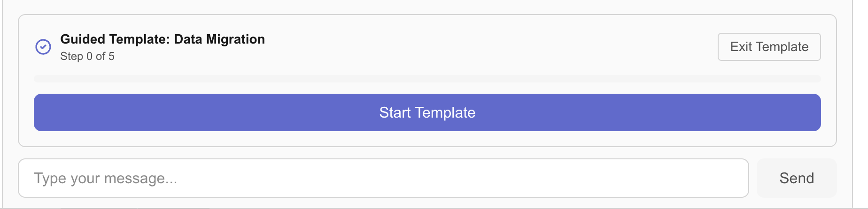Leave the guided template via Exit Template
This screenshot has height=209, width=868.
point(769,47)
